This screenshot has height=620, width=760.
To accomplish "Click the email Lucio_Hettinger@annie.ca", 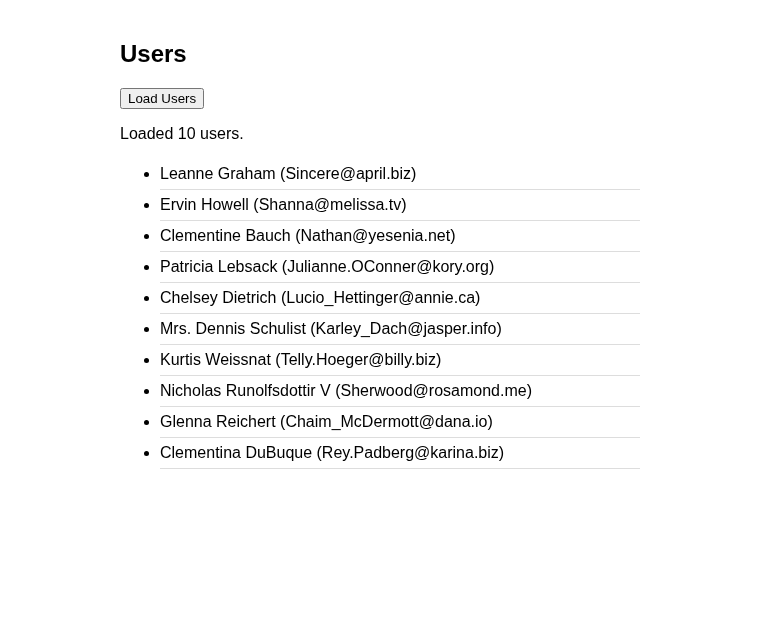I will (x=381, y=298).
